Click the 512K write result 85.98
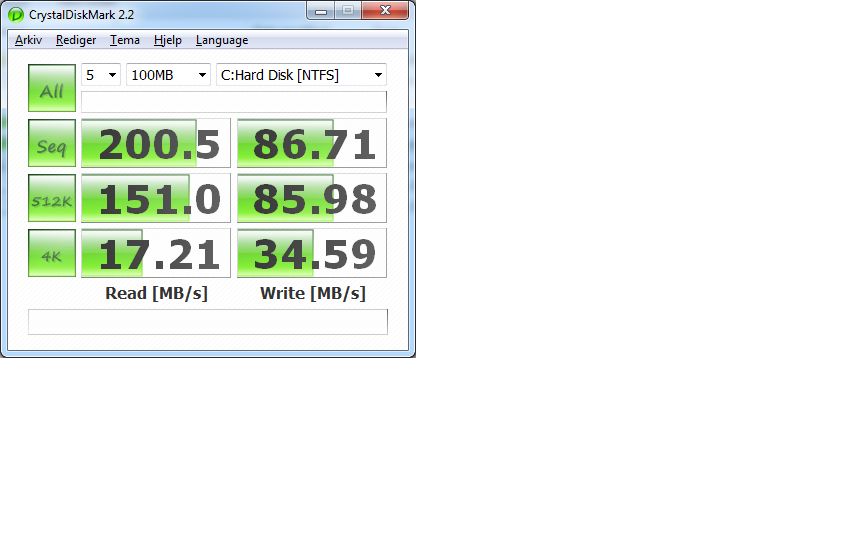864x540 pixels. tap(312, 198)
